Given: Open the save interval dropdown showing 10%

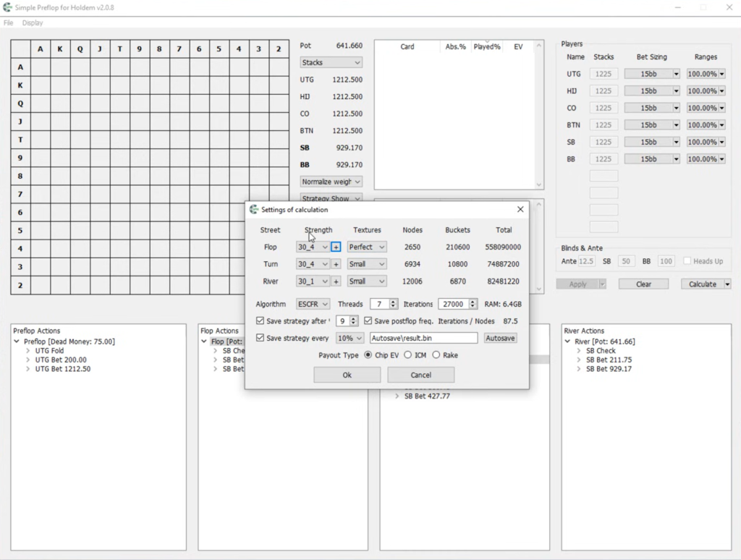Looking at the screenshot, I should [350, 338].
